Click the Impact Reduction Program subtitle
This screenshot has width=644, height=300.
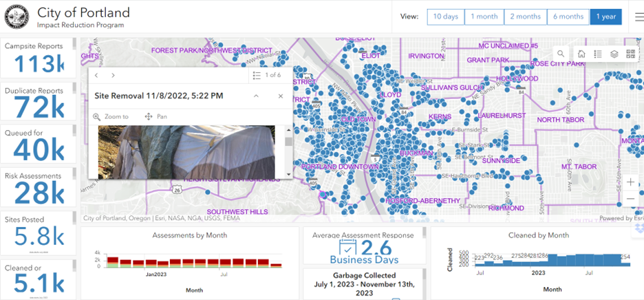tap(80, 25)
